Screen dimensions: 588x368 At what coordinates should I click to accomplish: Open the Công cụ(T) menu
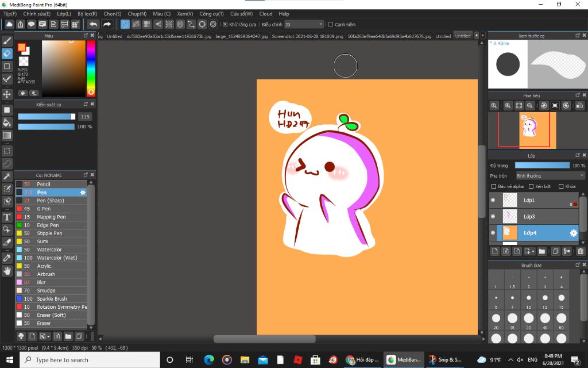(x=211, y=14)
